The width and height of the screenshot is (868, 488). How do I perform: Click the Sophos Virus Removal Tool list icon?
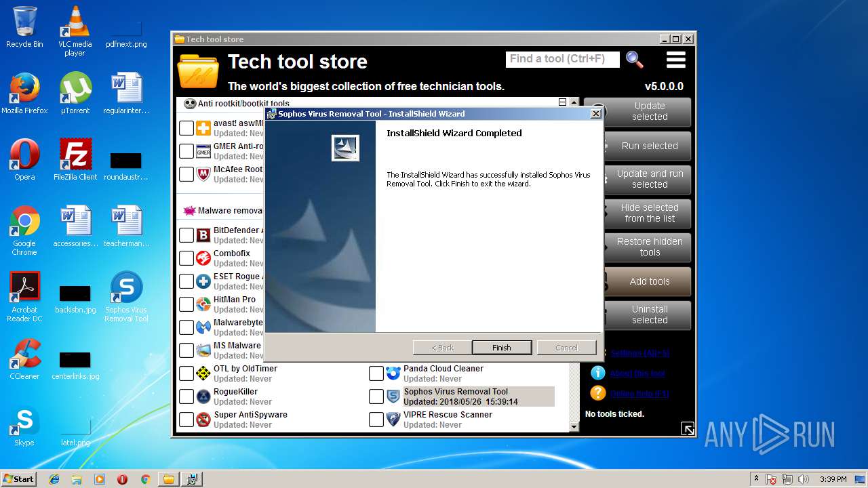point(393,396)
